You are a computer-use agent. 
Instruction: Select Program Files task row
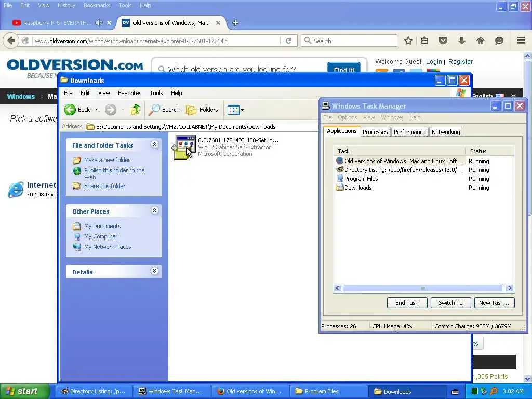point(424,179)
